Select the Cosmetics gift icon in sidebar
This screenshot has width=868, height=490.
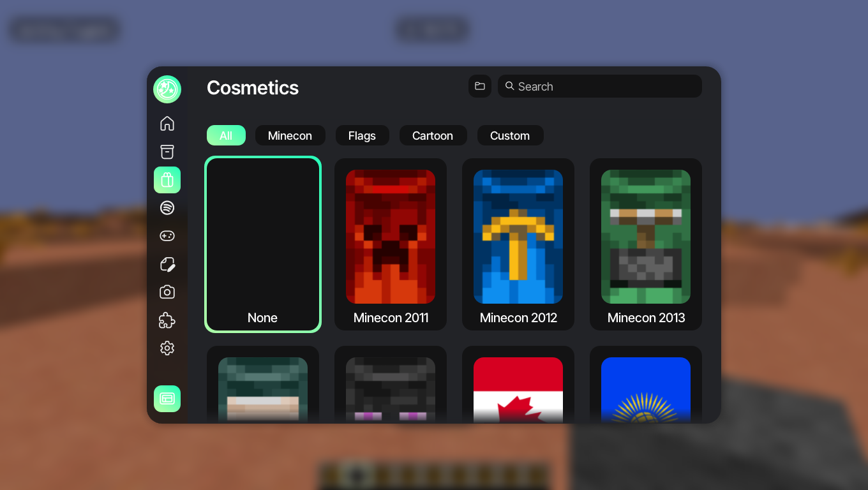[x=167, y=180]
